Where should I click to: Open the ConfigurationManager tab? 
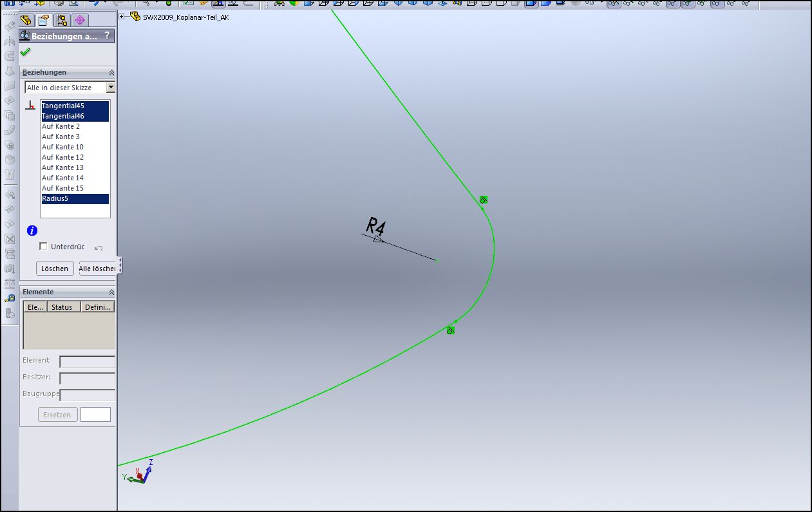click(62, 20)
